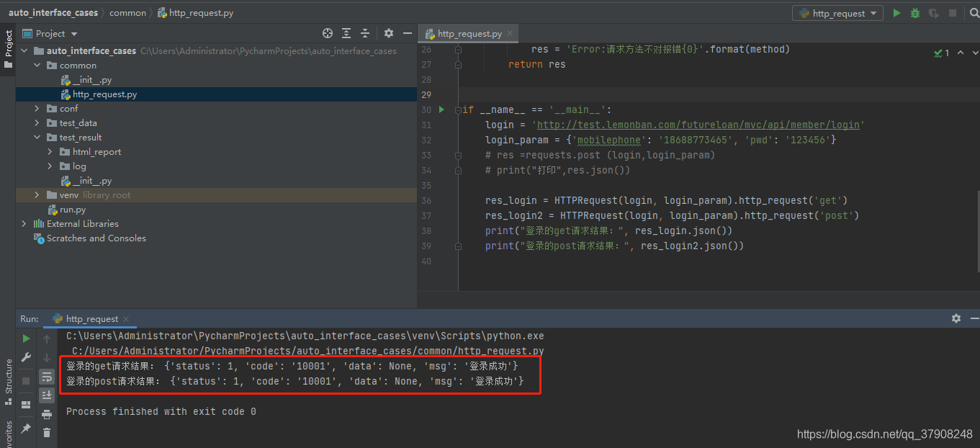The width and height of the screenshot is (980, 448).
Task: Stop process in the Run panel
Action: (26, 380)
